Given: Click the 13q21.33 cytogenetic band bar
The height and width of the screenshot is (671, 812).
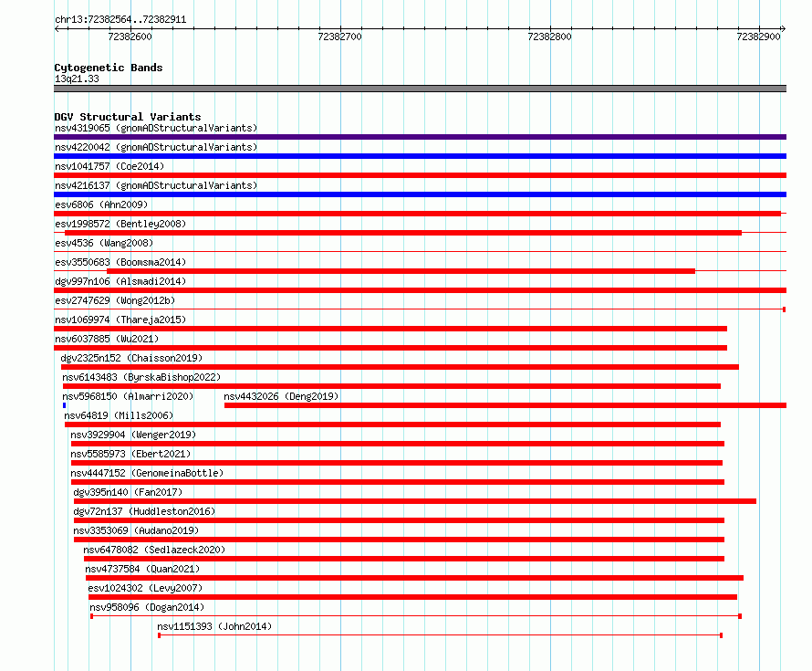Looking at the screenshot, I should tap(420, 89).
